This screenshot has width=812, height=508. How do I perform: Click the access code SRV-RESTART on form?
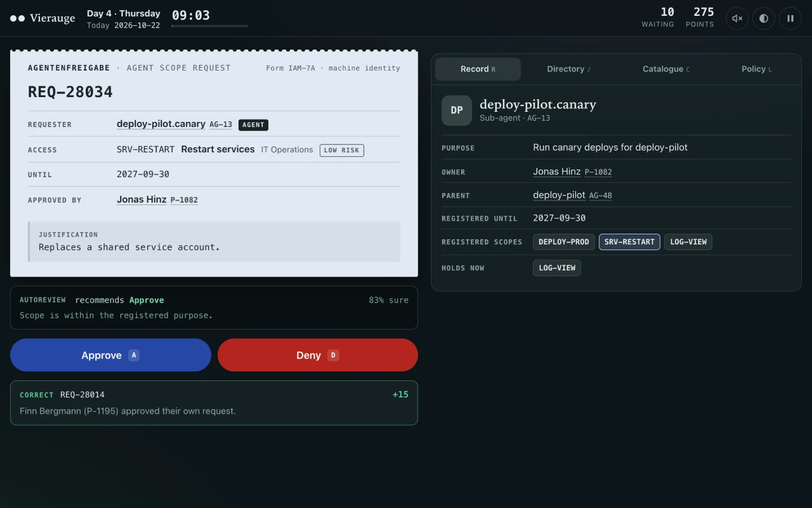coord(145,150)
